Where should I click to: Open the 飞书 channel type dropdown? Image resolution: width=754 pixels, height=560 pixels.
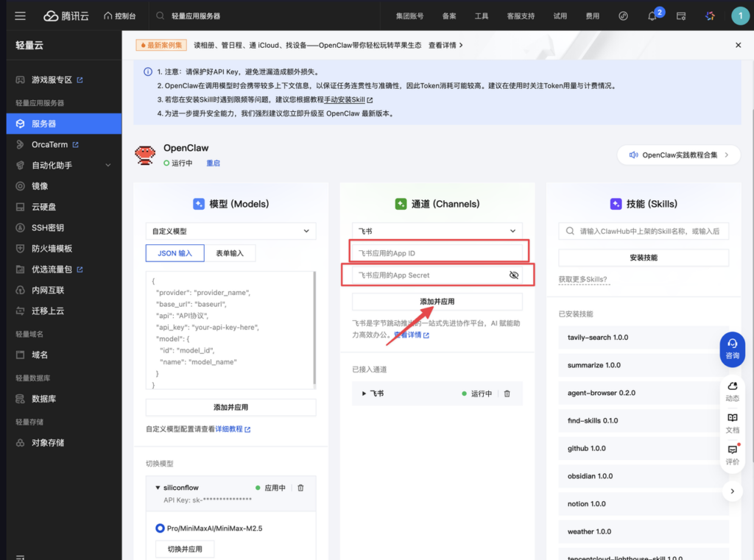pyautogui.click(x=437, y=231)
